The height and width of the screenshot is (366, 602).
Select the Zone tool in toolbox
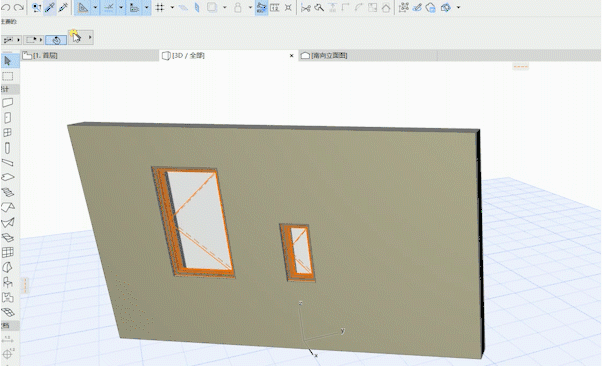point(8,297)
